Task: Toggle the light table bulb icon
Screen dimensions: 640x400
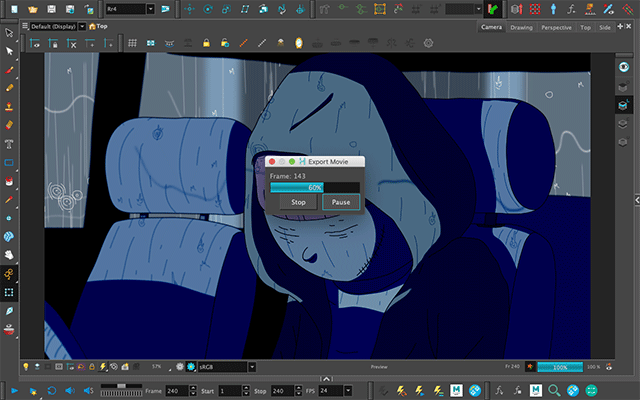Action: point(26,367)
